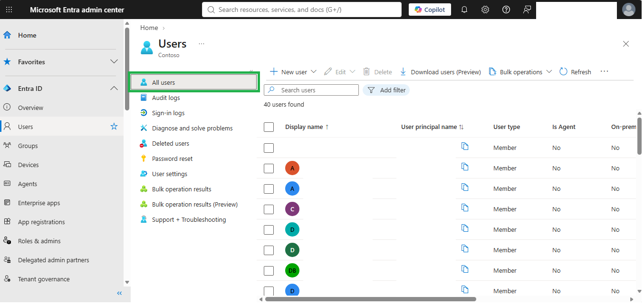Click the Add filter button
This screenshot has height=307, width=644.
coord(386,90)
